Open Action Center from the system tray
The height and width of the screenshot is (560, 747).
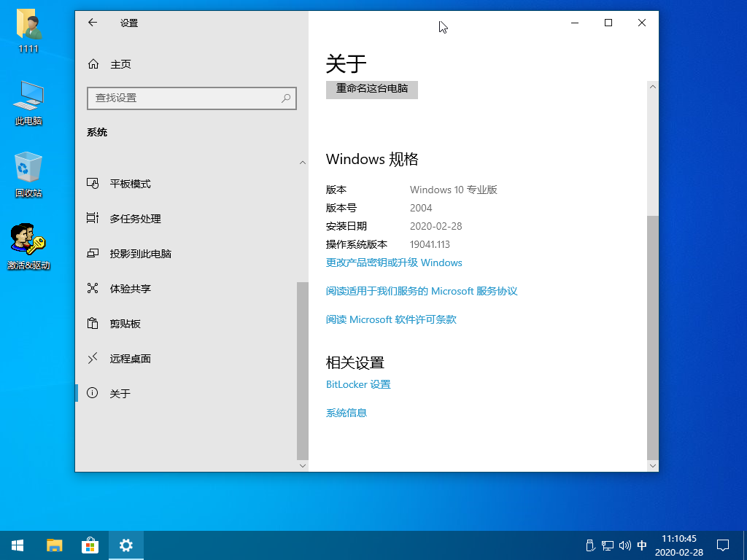(722, 545)
